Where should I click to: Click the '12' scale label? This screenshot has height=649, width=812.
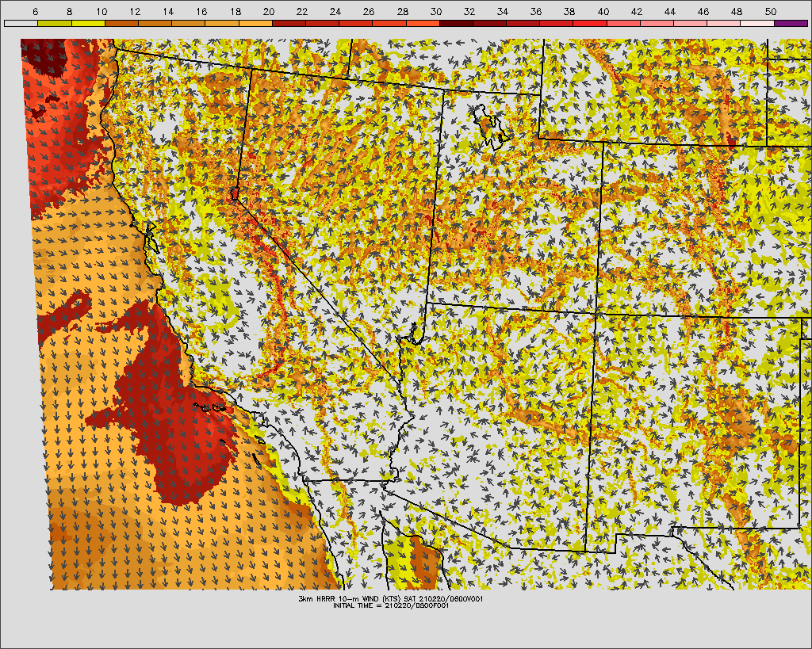(x=135, y=11)
